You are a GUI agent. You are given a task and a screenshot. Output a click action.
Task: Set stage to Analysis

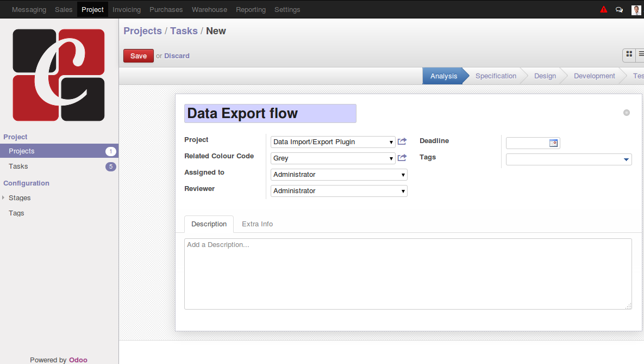point(443,76)
